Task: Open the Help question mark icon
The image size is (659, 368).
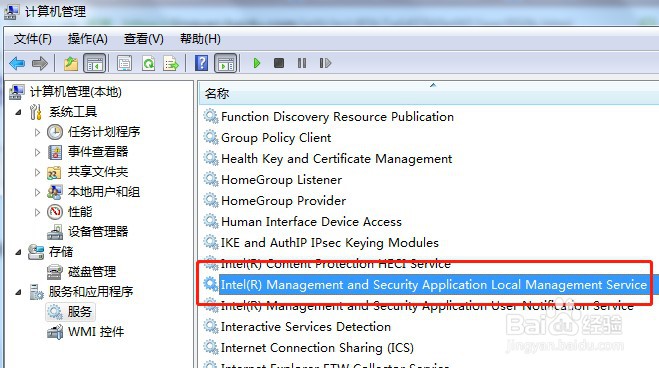Action: [202, 63]
